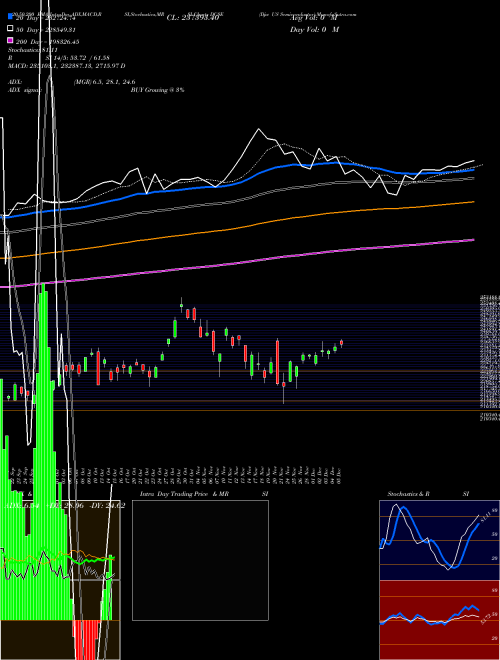This screenshot has width=500, height=660.
Task: Click the 'Stochastics: 81.11' readout
Action: [x=33, y=50]
